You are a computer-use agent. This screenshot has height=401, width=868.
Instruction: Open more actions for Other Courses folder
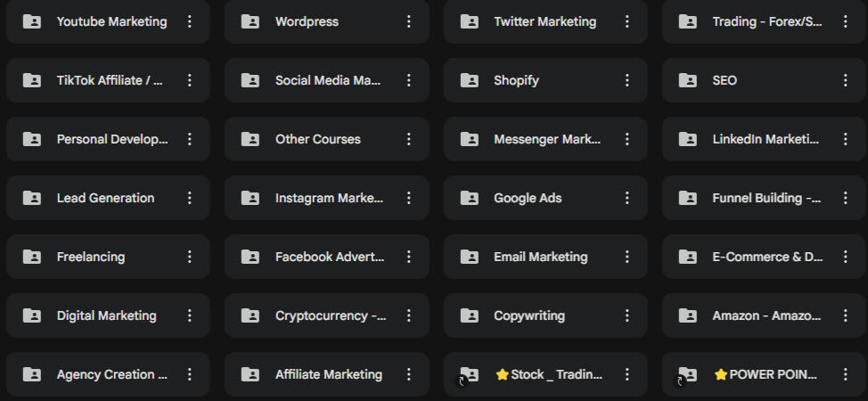(x=409, y=139)
